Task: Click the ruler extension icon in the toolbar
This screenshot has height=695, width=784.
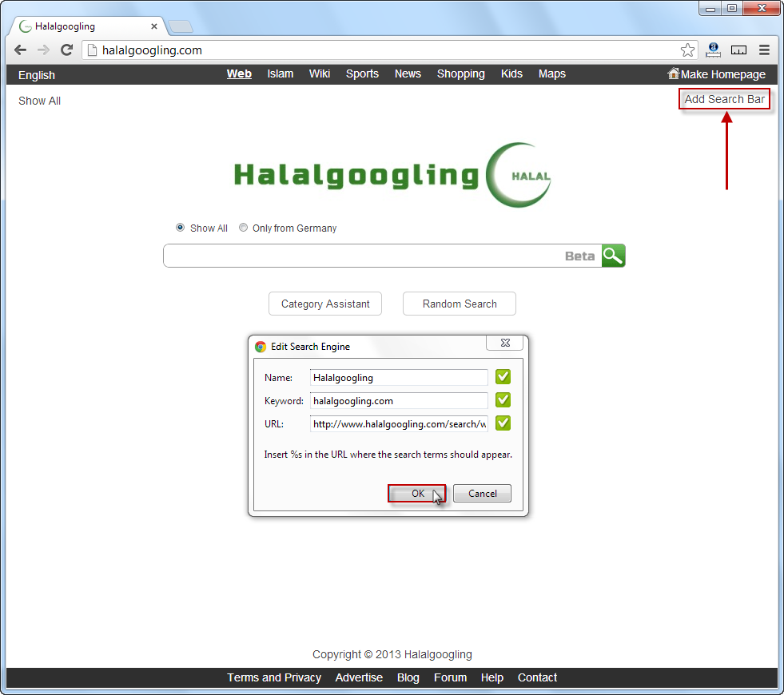Action: pyautogui.click(x=738, y=50)
